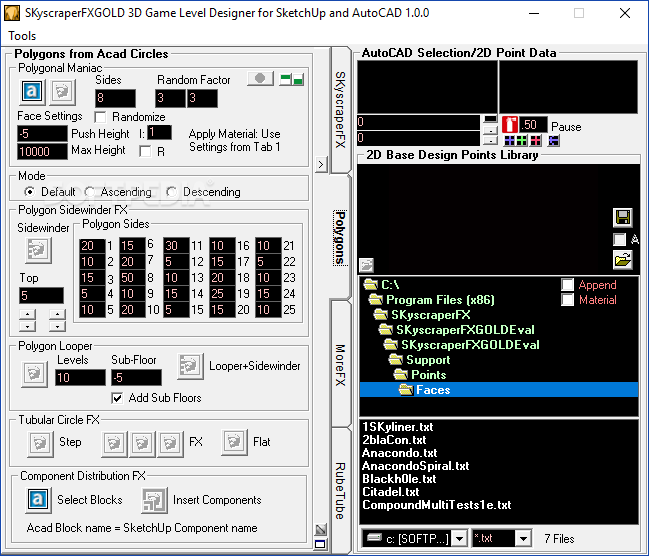Click the first Tubular FX icon
Screen dimensions: 649x556
pos(114,443)
